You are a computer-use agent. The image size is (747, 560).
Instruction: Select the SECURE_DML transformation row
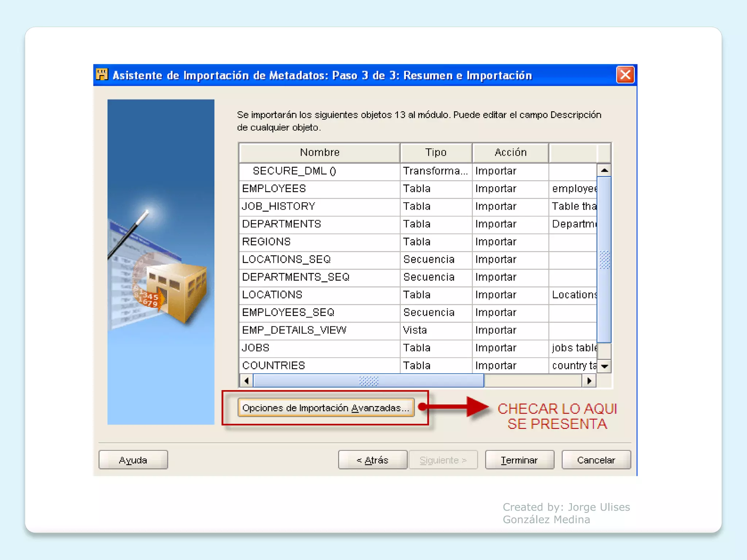click(x=294, y=171)
